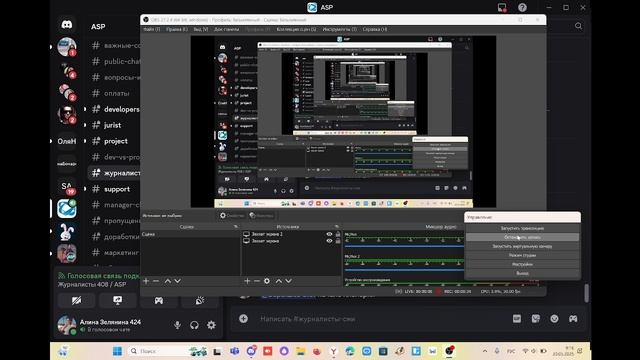The height and width of the screenshot is (360, 640).
Task: Open the Windows Start menu
Action: [x=117, y=351]
